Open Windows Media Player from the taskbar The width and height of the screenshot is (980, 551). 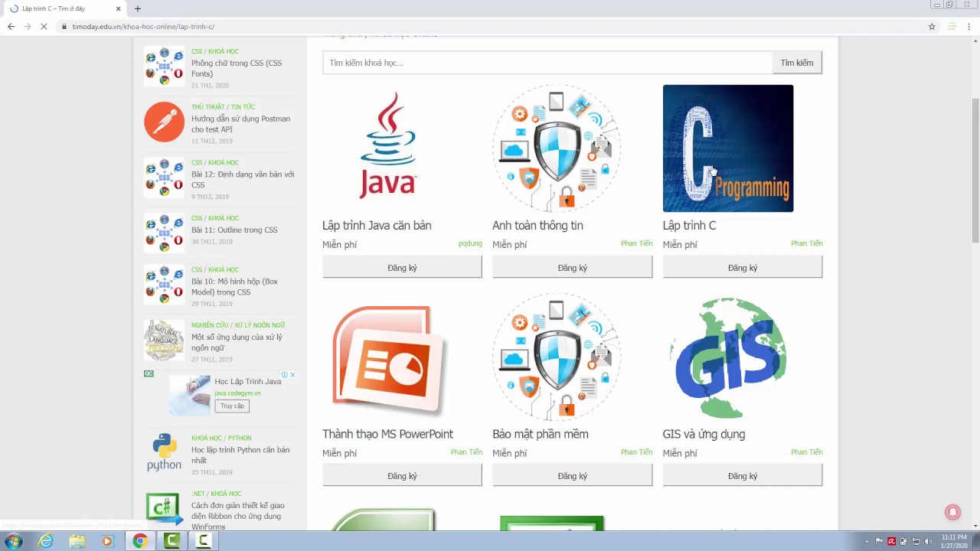pyautogui.click(x=107, y=542)
